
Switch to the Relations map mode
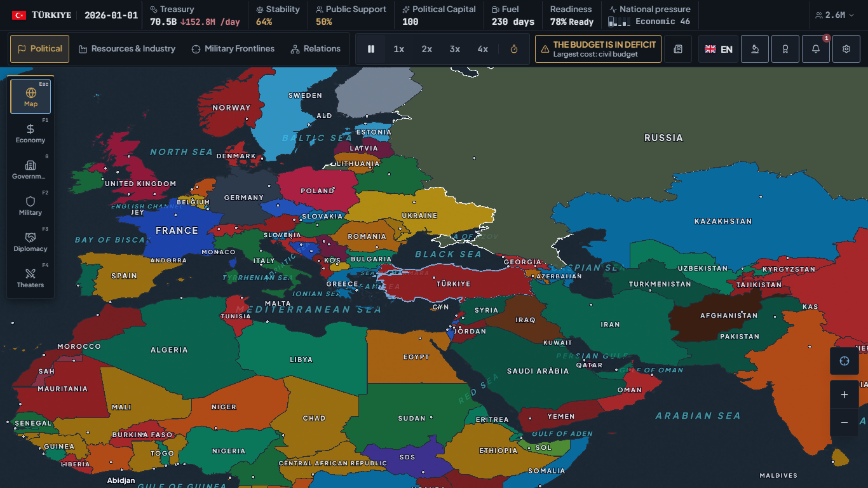pos(315,49)
